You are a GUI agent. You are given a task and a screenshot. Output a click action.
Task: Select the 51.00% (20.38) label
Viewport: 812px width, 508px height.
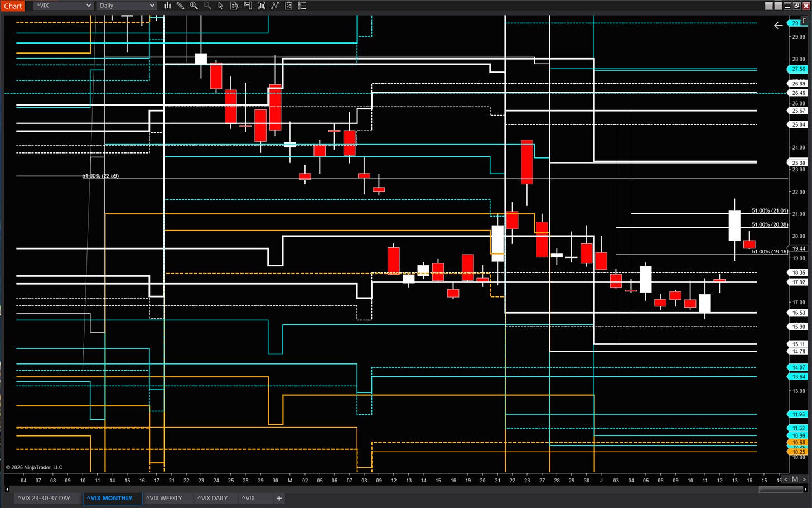pyautogui.click(x=770, y=225)
